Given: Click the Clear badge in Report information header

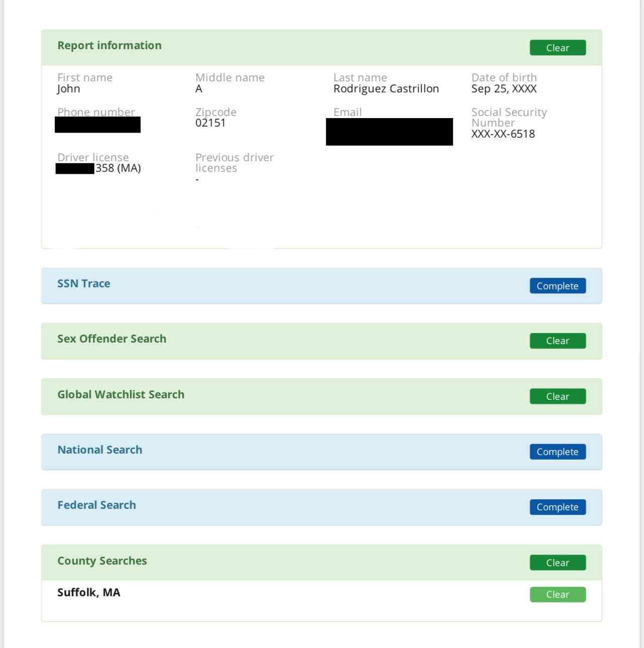Looking at the screenshot, I should 557,48.
